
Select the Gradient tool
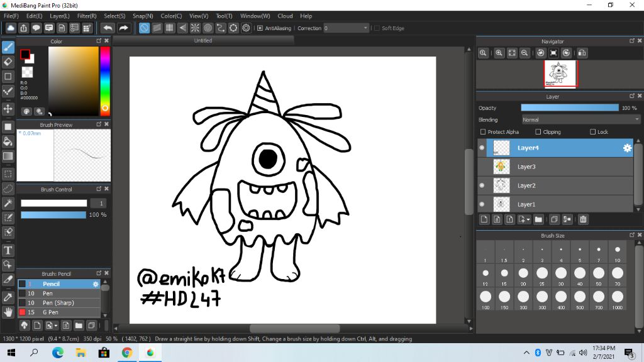(8, 156)
